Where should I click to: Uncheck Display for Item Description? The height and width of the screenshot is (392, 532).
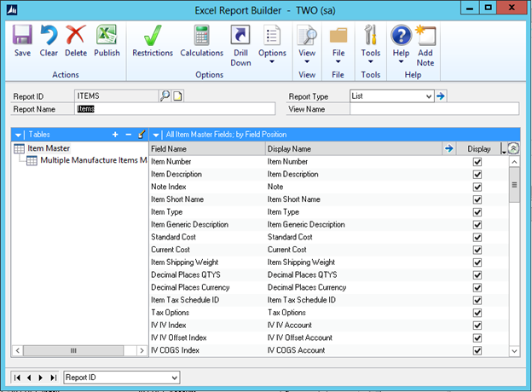pos(477,175)
